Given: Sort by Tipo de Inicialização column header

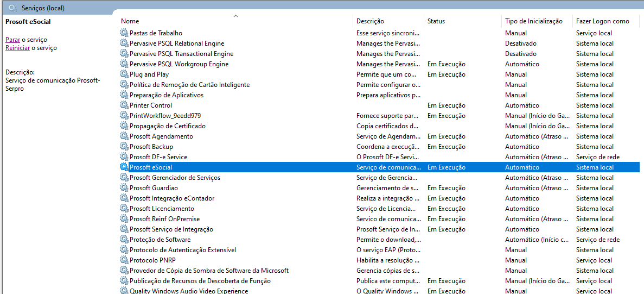Looking at the screenshot, I should point(533,21).
